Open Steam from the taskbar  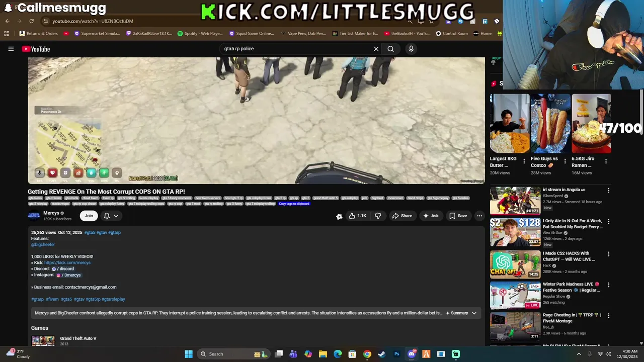click(382, 354)
